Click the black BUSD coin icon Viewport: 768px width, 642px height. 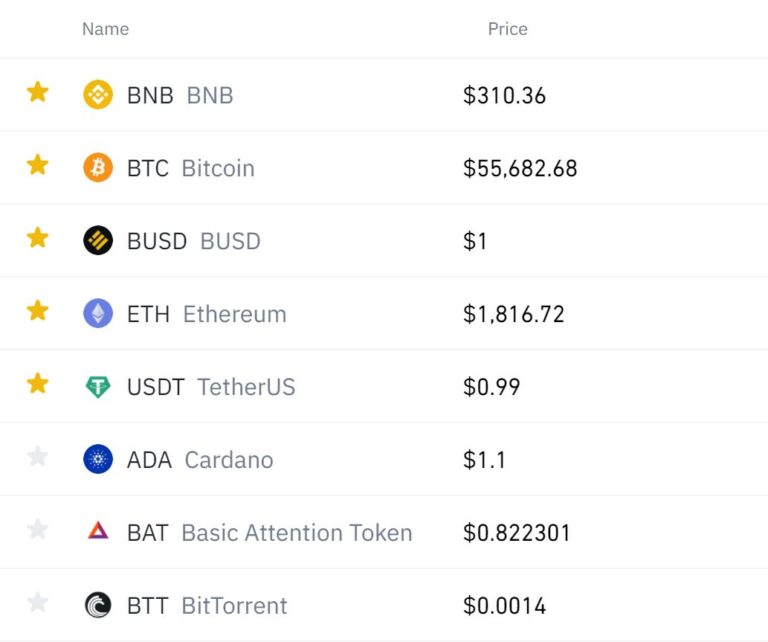98,240
